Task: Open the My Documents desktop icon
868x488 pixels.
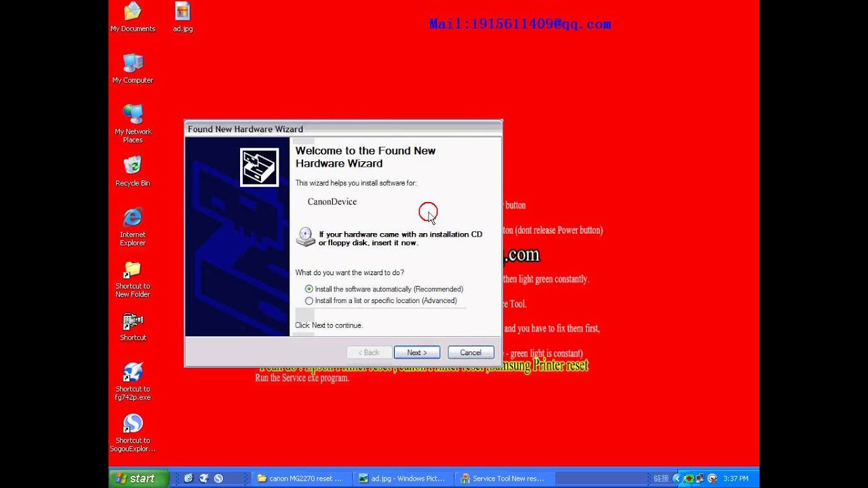Action: pyautogui.click(x=133, y=18)
